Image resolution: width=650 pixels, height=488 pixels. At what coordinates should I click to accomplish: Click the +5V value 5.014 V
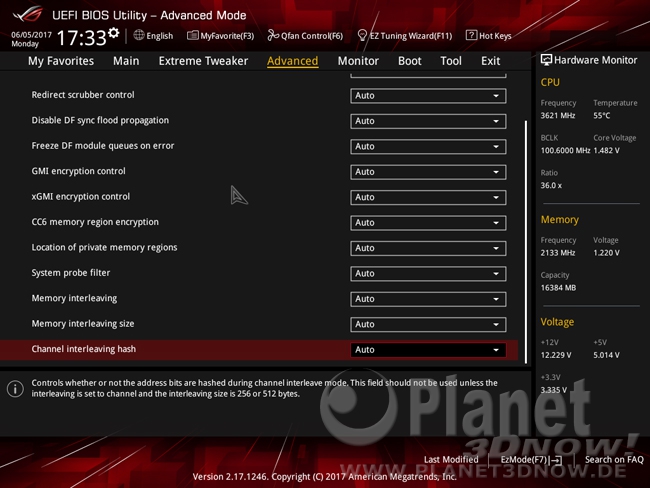coord(606,355)
